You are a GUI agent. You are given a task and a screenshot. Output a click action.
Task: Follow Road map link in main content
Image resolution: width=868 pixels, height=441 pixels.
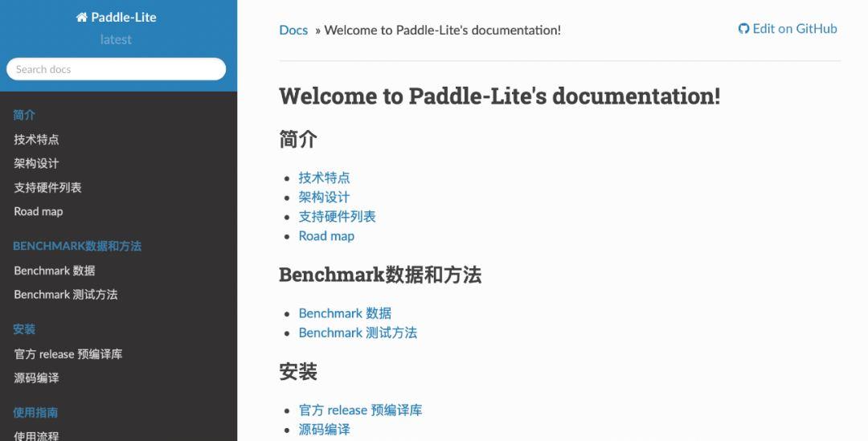(x=326, y=236)
